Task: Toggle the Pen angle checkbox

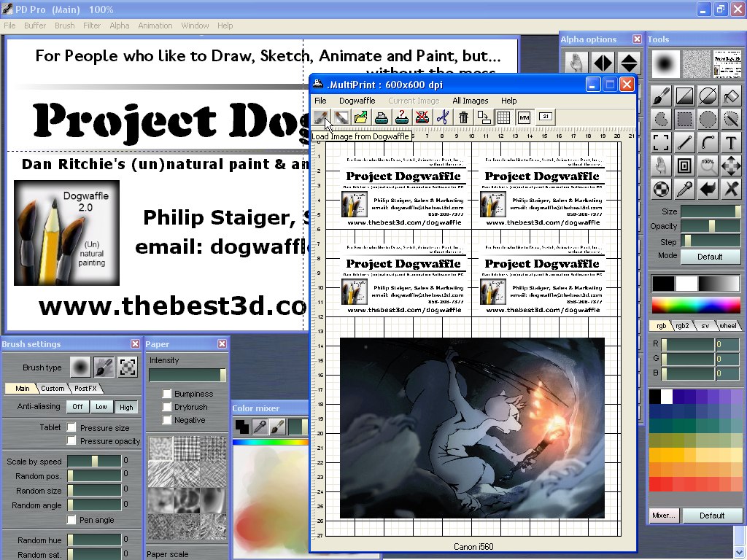Action: pyautogui.click(x=71, y=520)
